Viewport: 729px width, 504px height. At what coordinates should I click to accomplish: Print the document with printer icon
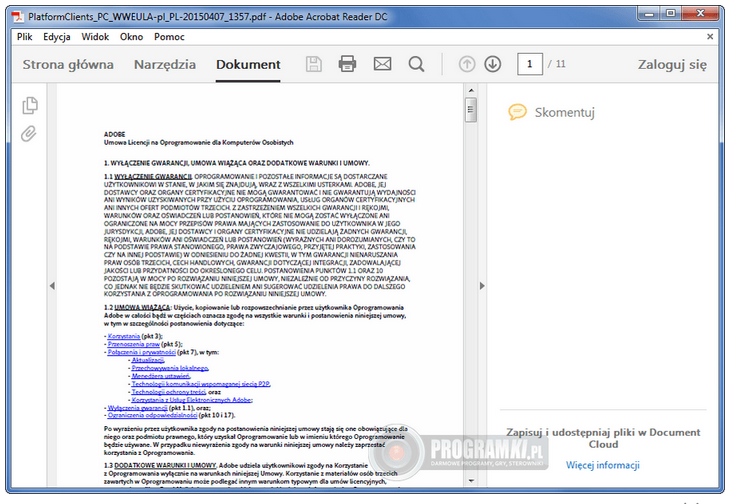[x=347, y=64]
